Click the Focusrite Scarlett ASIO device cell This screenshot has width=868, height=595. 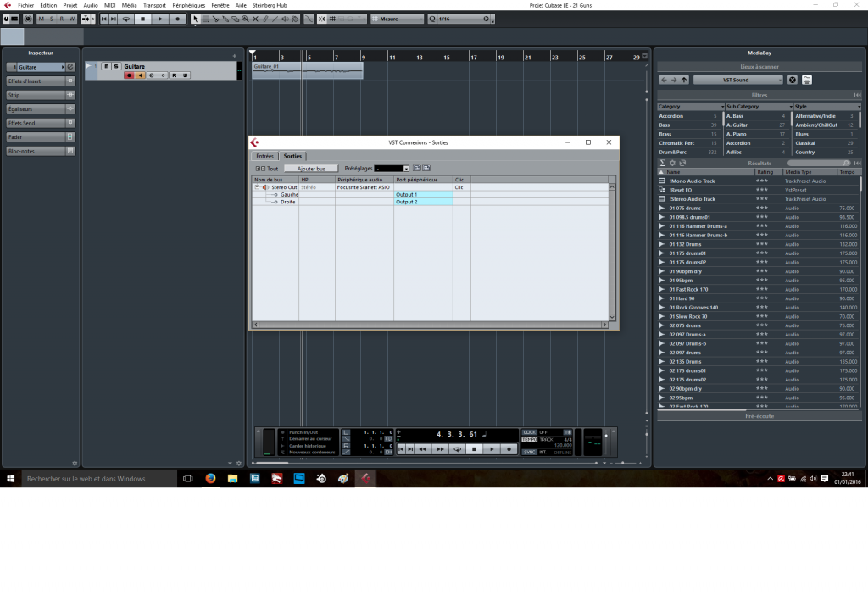point(364,187)
